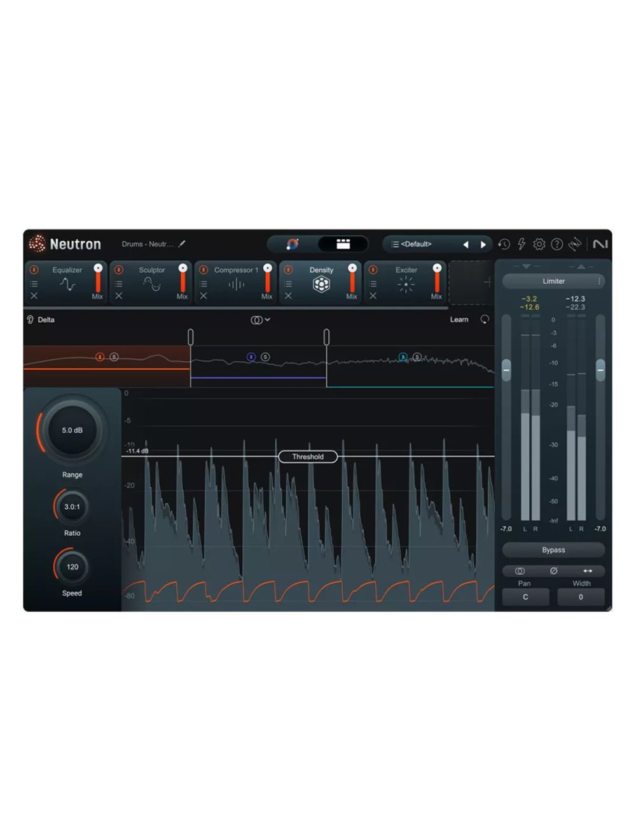Viewport: 636px width, 840px height.
Task: Switch to the Density tab
Action: pos(321,270)
